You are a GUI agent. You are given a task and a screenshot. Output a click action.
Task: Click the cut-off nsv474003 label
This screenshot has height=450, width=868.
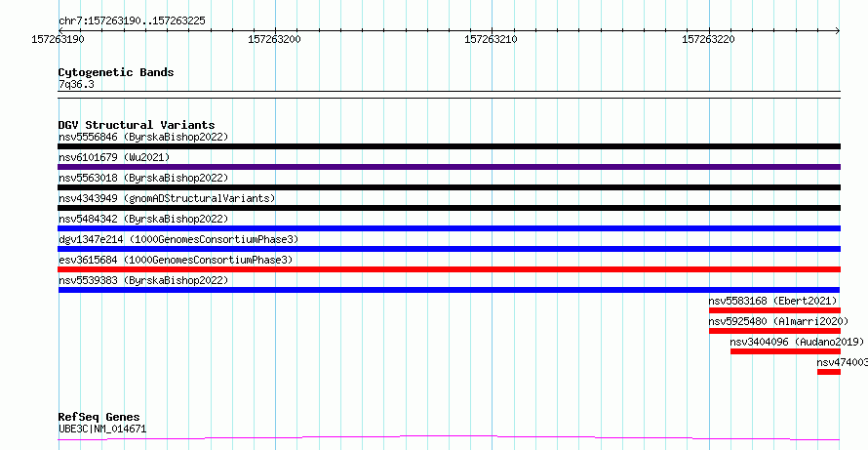[843, 362]
